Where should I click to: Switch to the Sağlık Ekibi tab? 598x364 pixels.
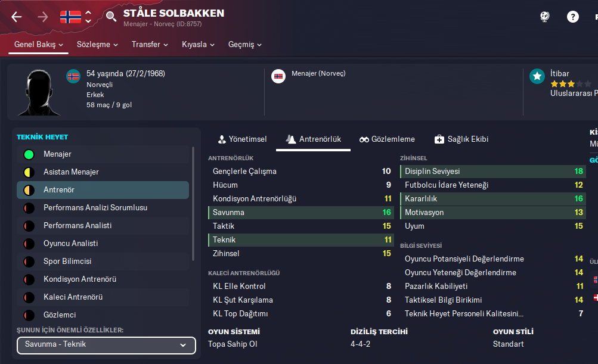[461, 139]
